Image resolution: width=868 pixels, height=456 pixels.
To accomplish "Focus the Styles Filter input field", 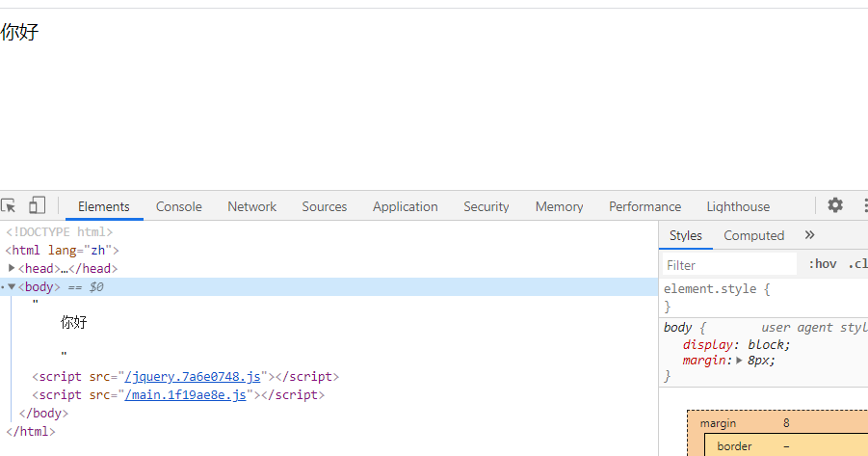I will click(729, 265).
